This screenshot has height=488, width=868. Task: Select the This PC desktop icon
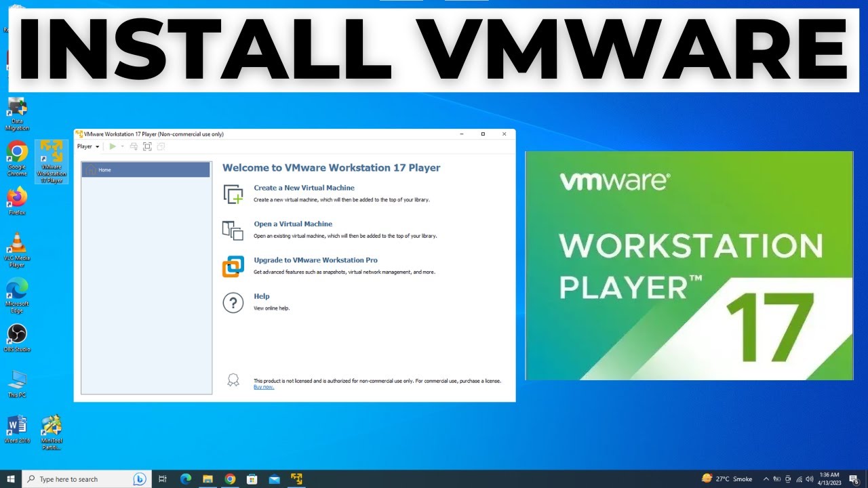point(17,384)
